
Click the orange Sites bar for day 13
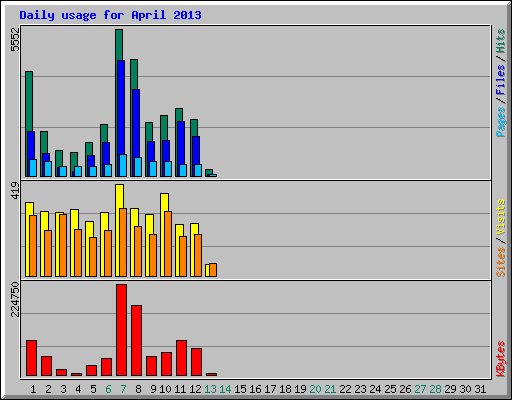tap(213, 270)
